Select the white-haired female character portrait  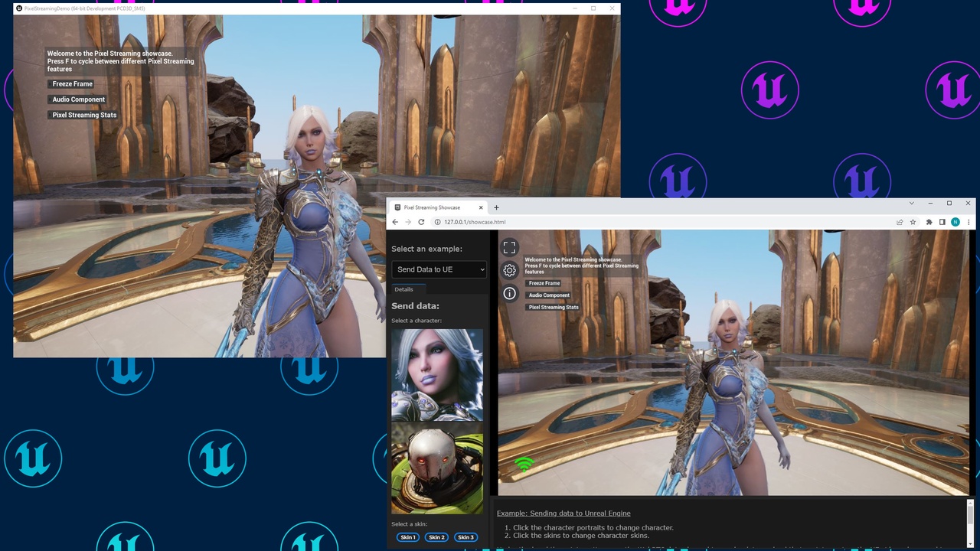coord(437,375)
